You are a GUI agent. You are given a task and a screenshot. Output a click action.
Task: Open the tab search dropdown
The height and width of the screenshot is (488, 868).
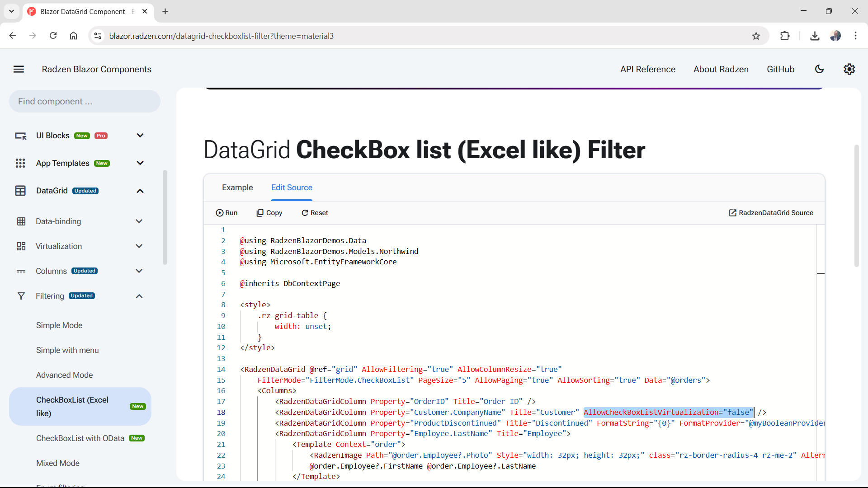11,11
